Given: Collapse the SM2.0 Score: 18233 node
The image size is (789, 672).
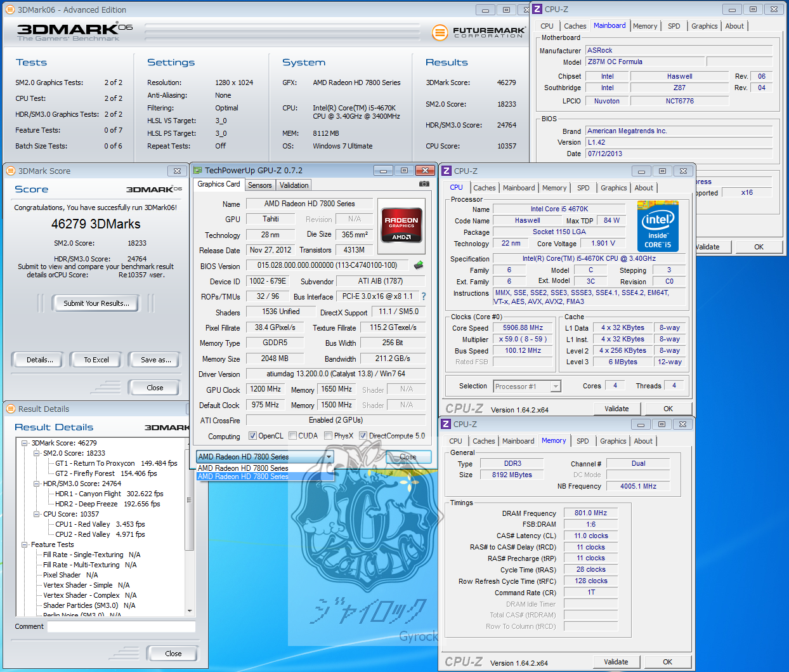Looking at the screenshot, I should coord(36,453).
